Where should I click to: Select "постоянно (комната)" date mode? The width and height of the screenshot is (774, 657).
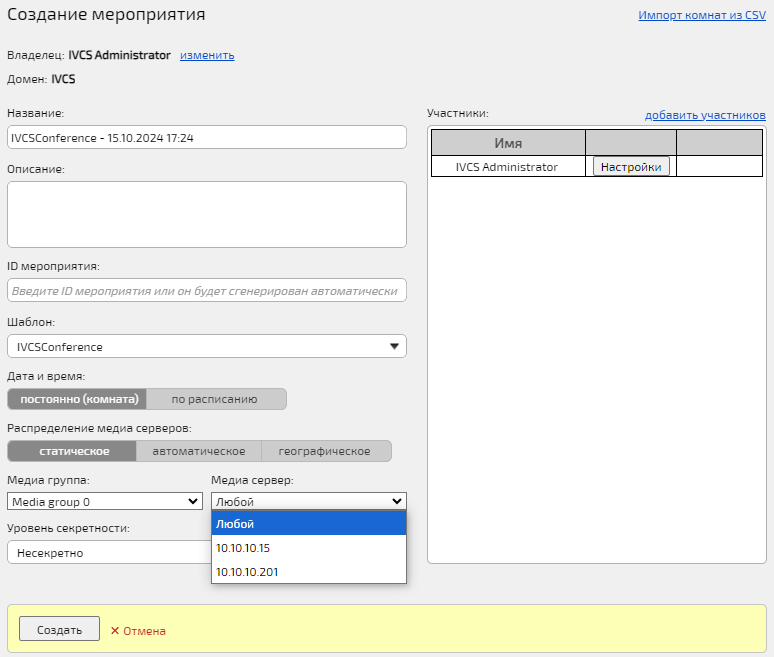coord(77,399)
